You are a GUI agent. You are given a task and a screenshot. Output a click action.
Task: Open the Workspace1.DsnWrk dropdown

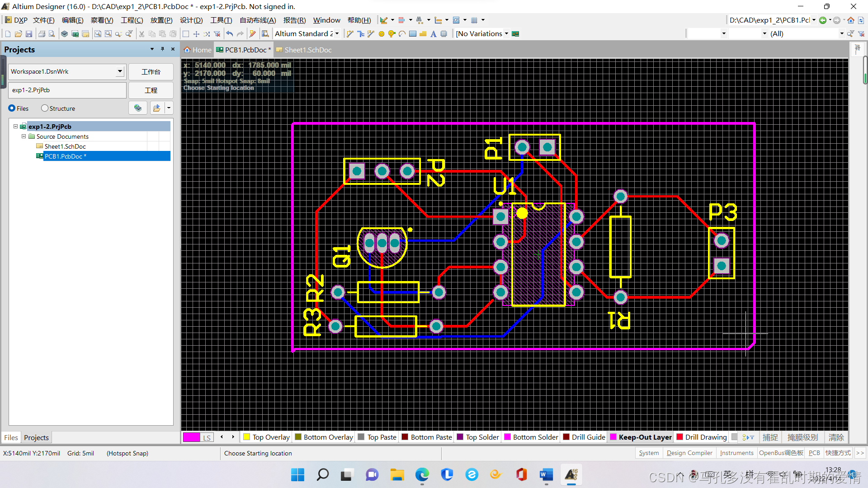coord(120,71)
